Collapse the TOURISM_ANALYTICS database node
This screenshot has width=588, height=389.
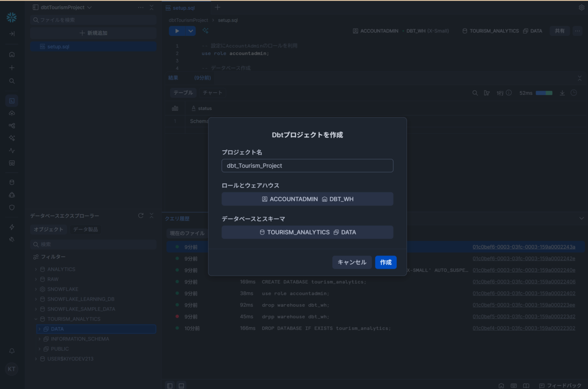[x=36, y=319]
